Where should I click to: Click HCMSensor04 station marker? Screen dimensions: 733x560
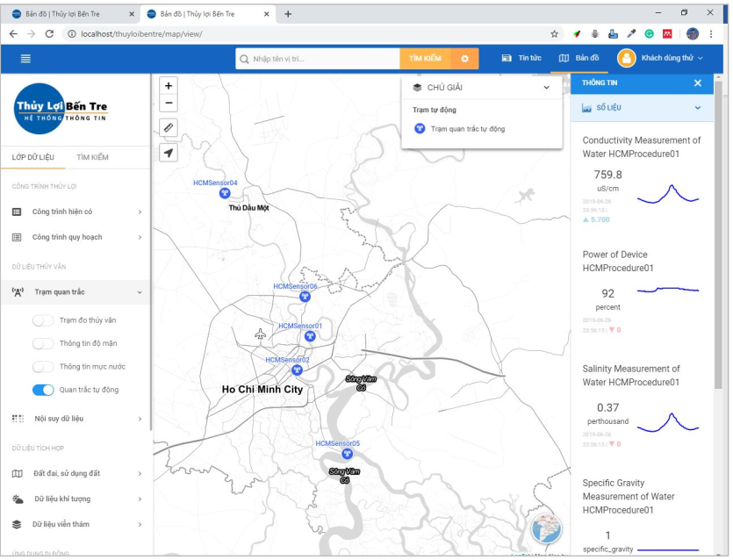point(225,193)
